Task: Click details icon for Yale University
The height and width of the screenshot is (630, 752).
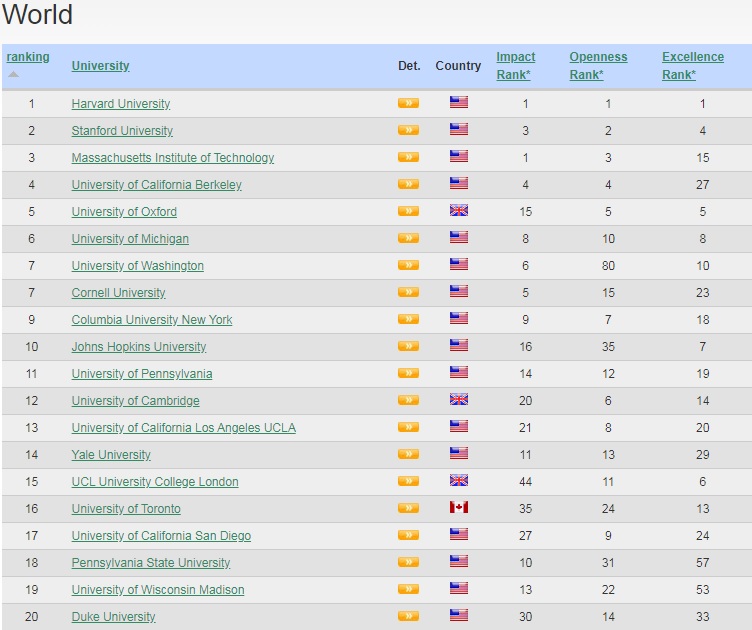Action: 408,454
